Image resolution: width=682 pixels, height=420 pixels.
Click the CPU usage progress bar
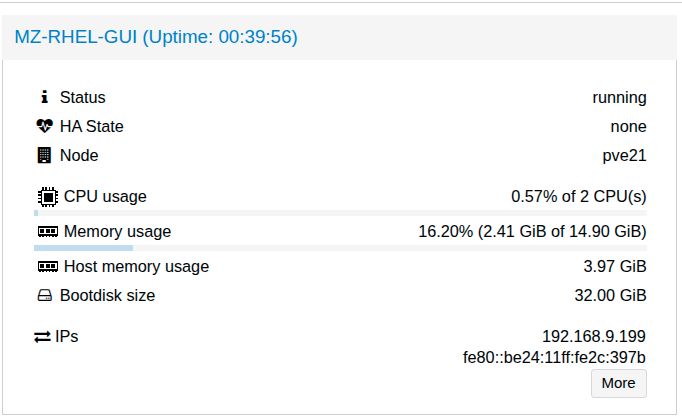click(340, 213)
